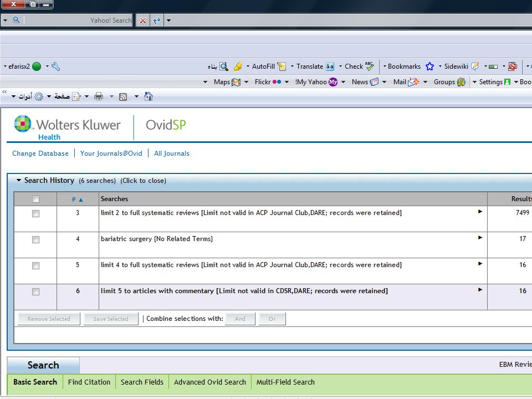Screen dimensions: 532x399
Task: Click the Change Database link
Action: click(40, 154)
